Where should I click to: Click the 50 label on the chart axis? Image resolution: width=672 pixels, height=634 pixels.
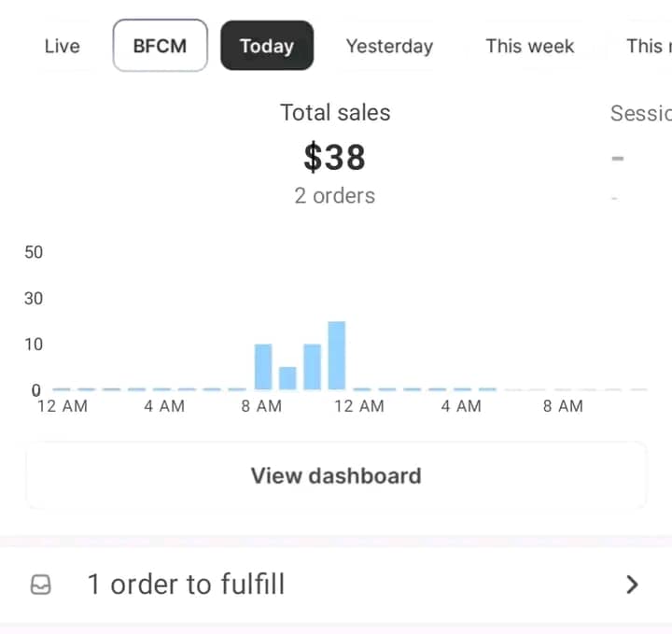(34, 252)
